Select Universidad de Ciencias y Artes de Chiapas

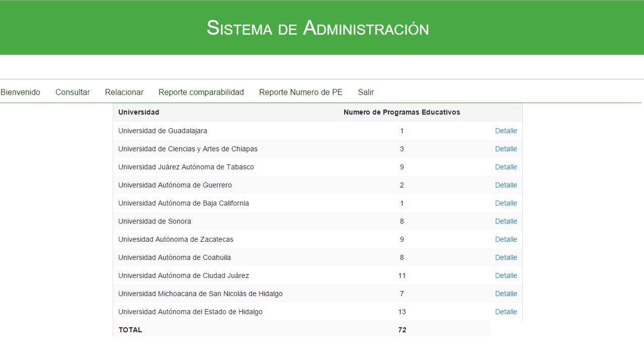point(188,149)
